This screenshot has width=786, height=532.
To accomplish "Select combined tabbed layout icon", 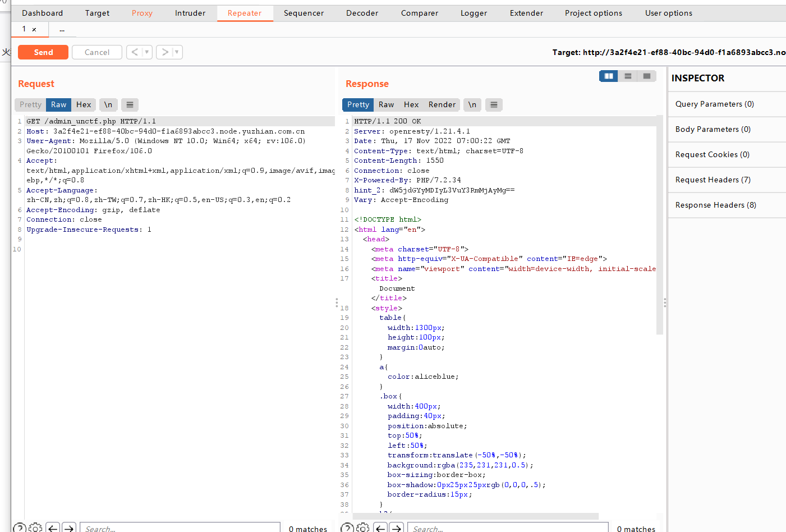I will pyautogui.click(x=647, y=76).
